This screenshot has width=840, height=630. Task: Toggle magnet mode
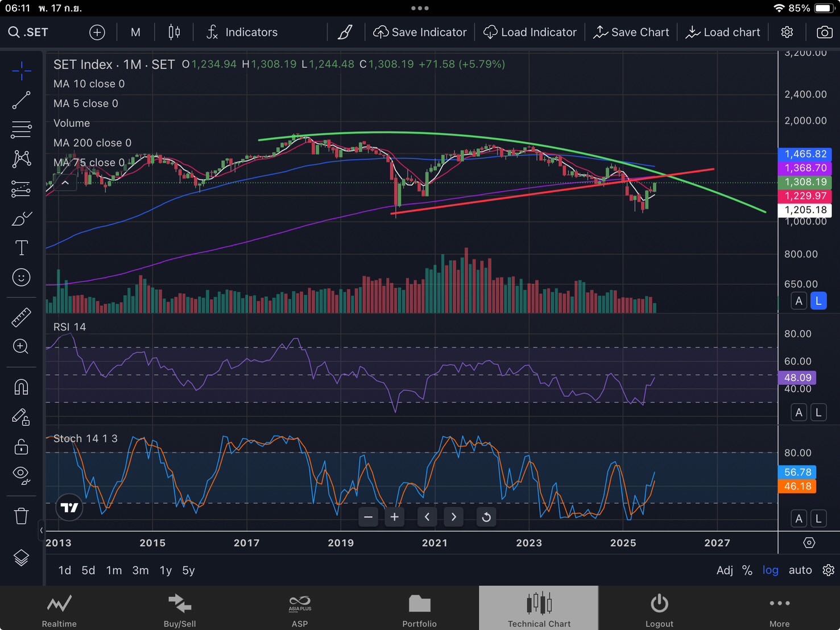coord(21,387)
